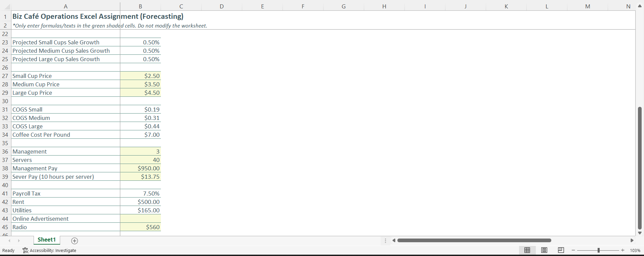Click the Coffee Cost Per Pound $7.00 value

(140, 135)
